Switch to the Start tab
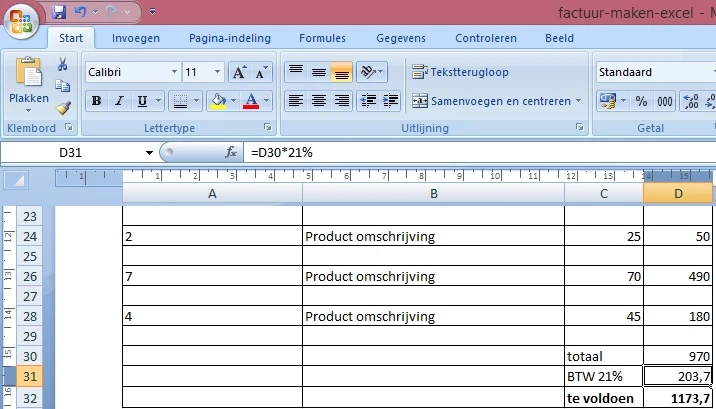Screen dimensions: 716x409 point(71,38)
